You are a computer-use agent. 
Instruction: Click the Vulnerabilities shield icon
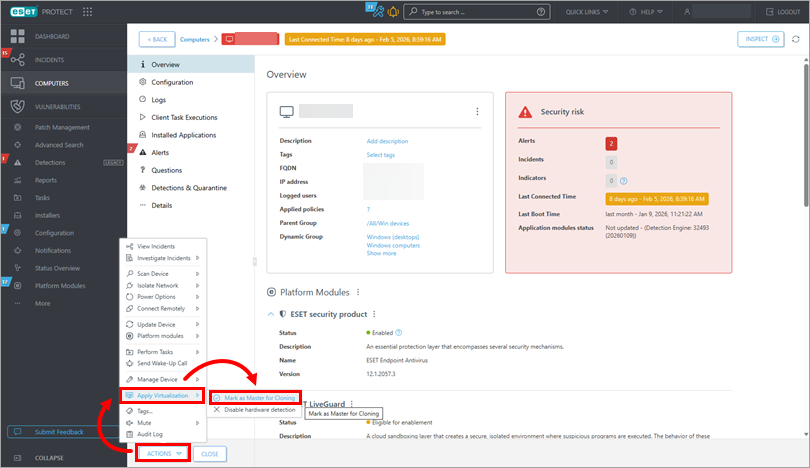coord(17,106)
